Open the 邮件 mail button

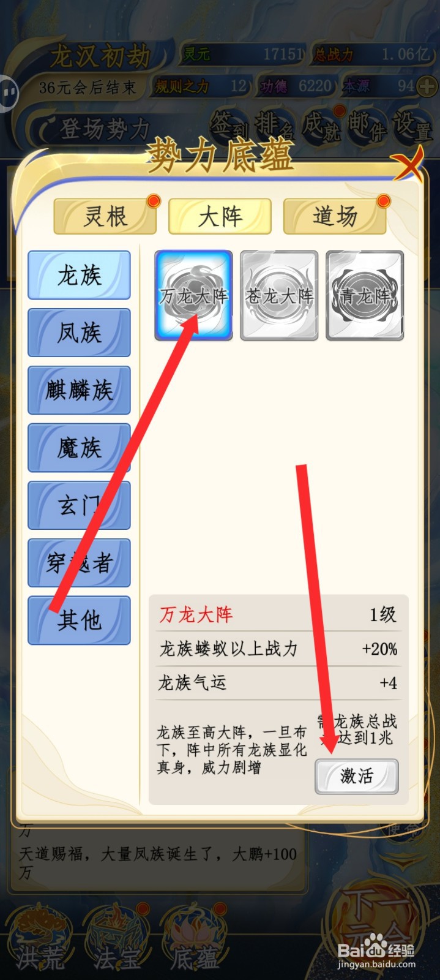(x=367, y=126)
